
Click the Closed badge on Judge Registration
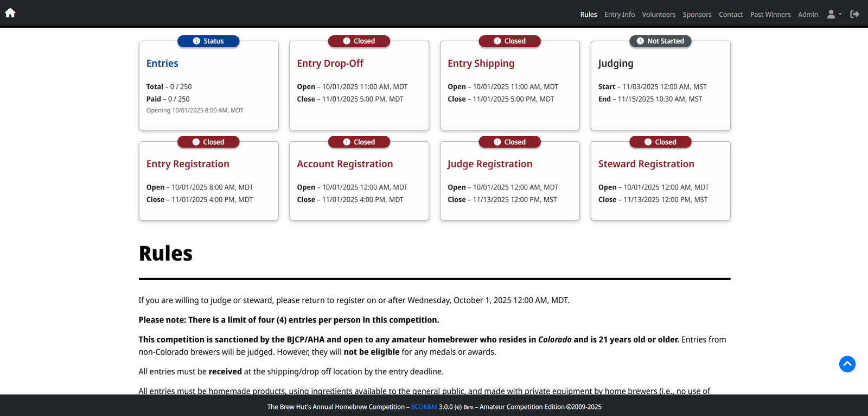click(x=509, y=142)
